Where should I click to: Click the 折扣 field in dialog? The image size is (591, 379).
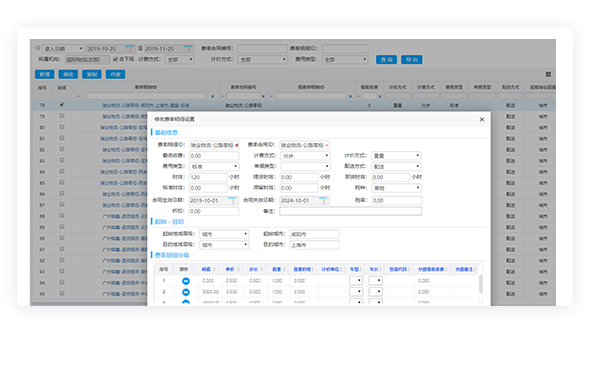pyautogui.click(x=214, y=211)
